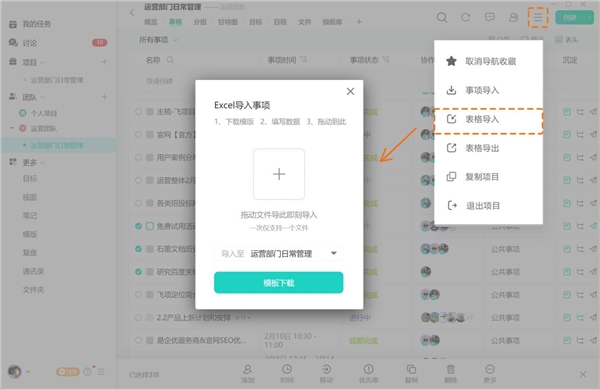Switch to the 分组 tab
Viewport: 600px width, 389px height.
(200, 22)
